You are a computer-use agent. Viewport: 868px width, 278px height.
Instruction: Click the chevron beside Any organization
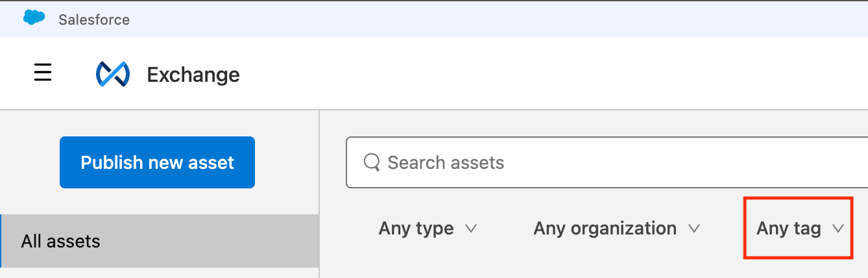694,229
